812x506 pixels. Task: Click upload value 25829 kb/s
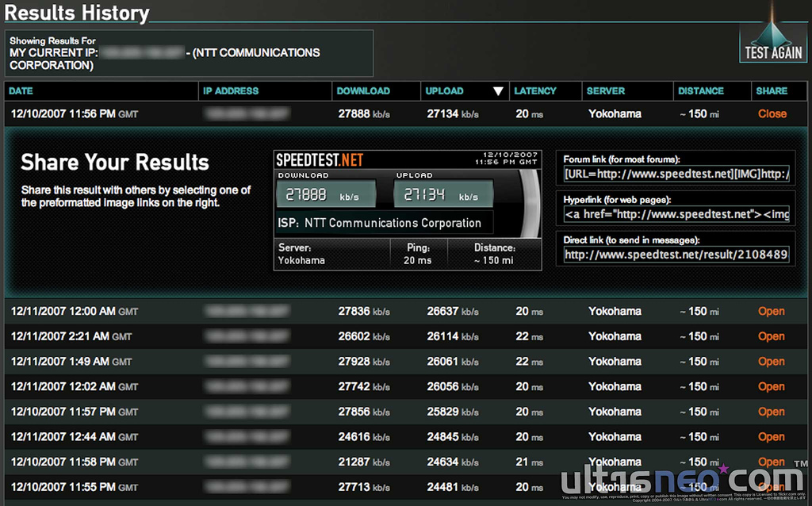tap(453, 412)
